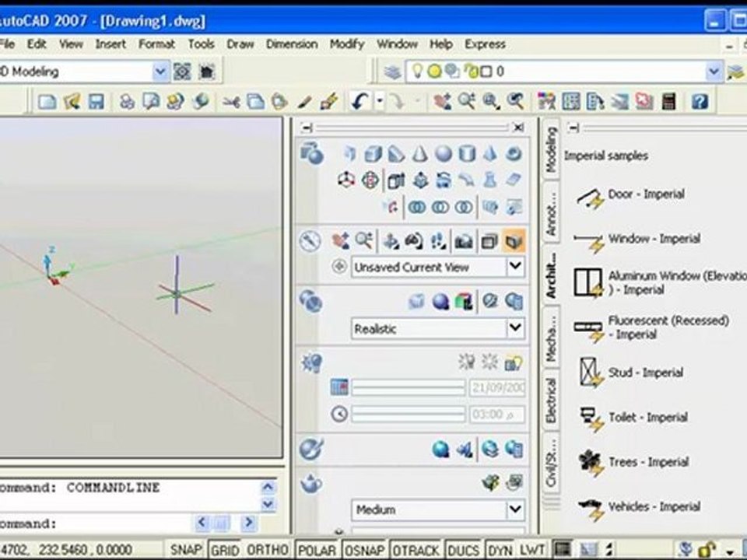Screen dimensions: 747x560
Task: Expand the Medium render preset dropdown
Action: pos(515,509)
